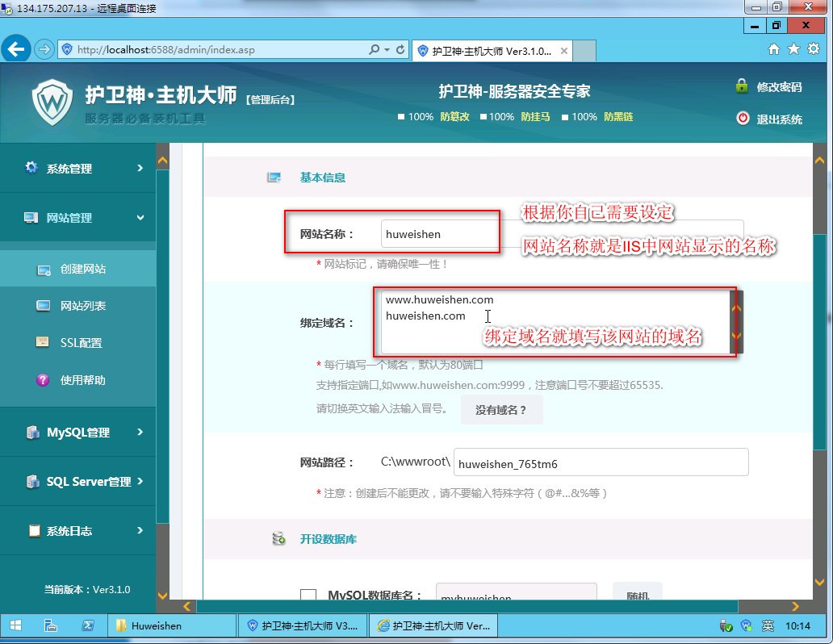This screenshot has width=833, height=644.
Task: Click the 网站管理 monitor icon
Action: click(31, 217)
